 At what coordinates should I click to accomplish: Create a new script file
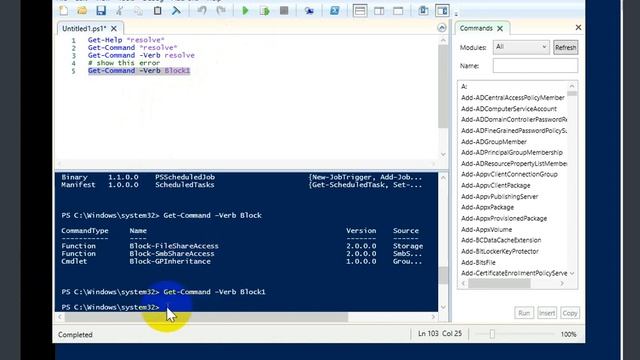click(64, 10)
